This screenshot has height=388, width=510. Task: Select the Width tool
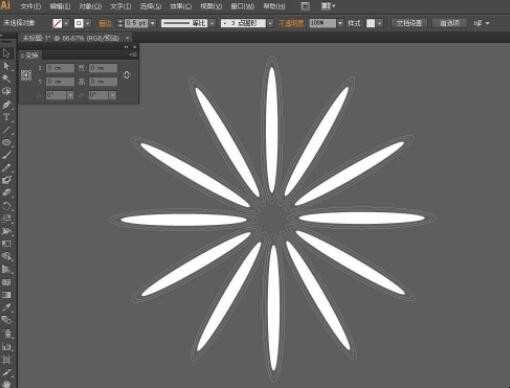pyautogui.click(x=6, y=231)
